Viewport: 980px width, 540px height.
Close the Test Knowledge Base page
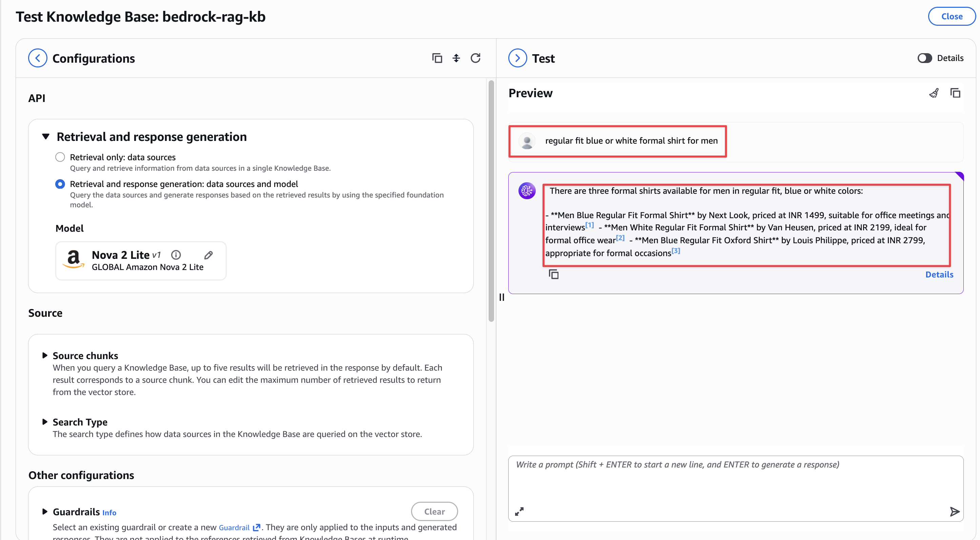click(952, 16)
